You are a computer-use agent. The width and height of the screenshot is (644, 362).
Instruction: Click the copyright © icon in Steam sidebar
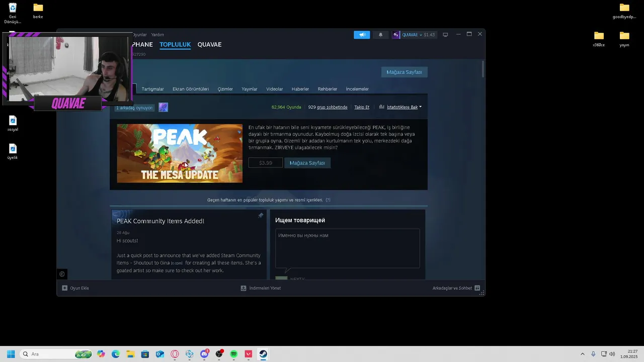click(x=62, y=274)
